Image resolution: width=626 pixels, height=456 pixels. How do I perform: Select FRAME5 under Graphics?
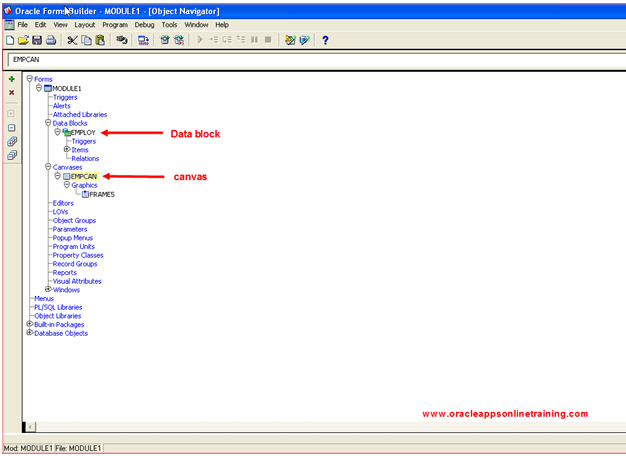coord(101,194)
